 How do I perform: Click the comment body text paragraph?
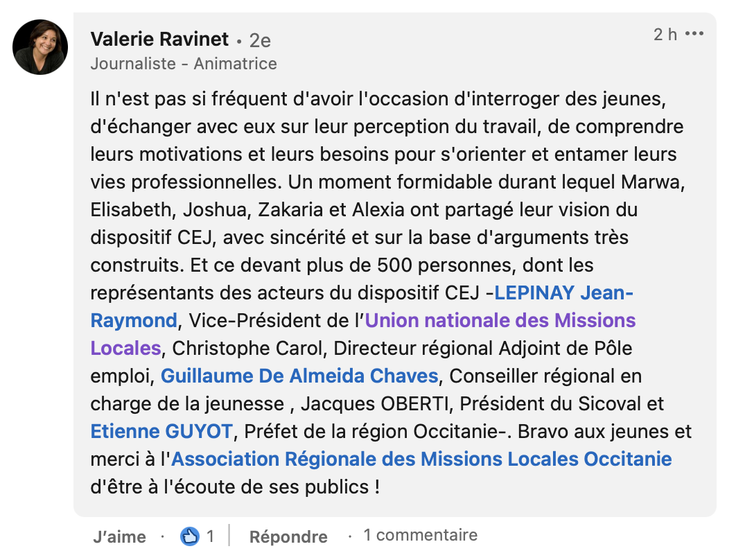coord(391,293)
